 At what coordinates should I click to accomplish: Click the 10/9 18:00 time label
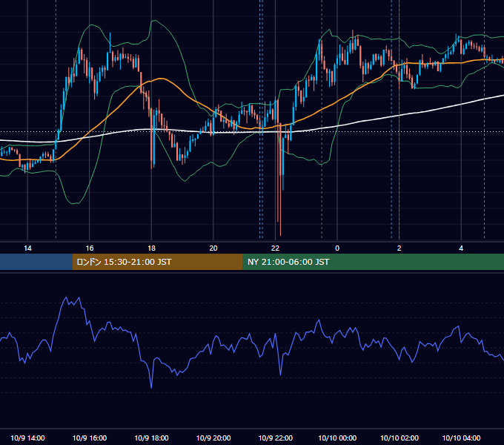pyautogui.click(x=151, y=438)
